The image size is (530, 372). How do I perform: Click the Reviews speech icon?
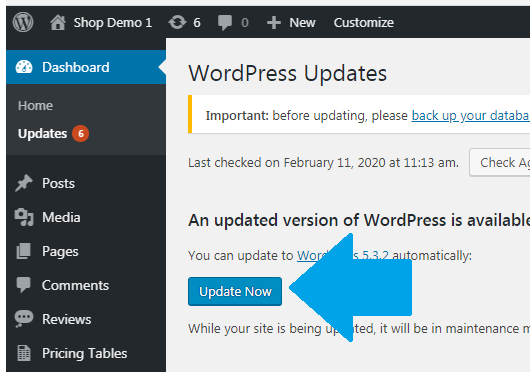tap(24, 319)
